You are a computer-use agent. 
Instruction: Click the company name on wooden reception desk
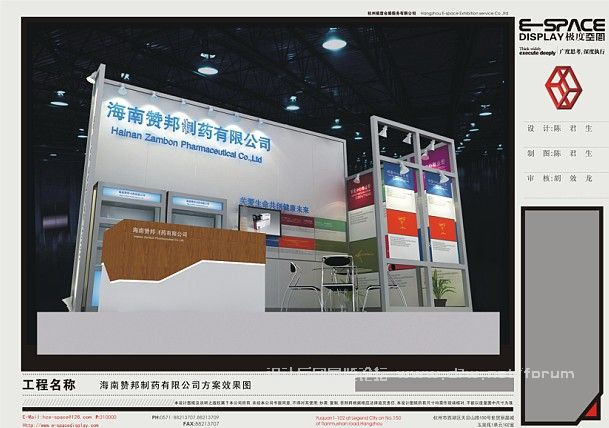tap(160, 234)
